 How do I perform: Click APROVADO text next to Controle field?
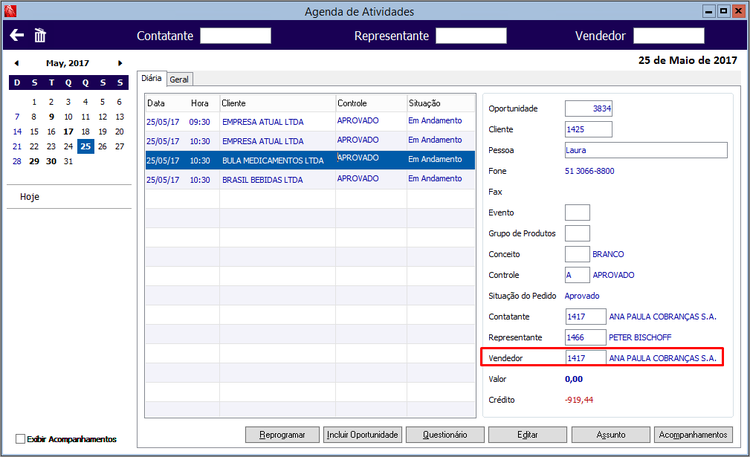tap(614, 275)
